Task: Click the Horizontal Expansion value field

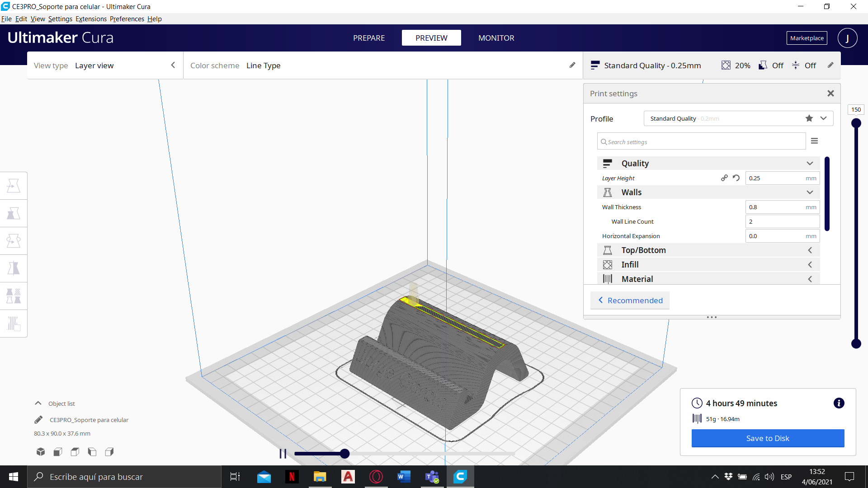Action: point(782,236)
